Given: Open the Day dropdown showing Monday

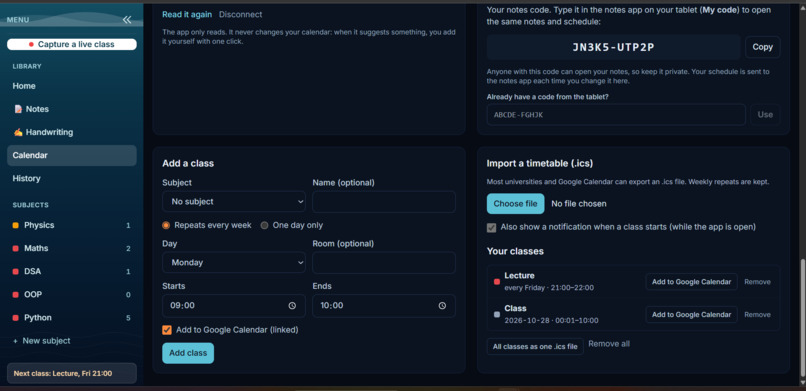Looking at the screenshot, I should (x=234, y=263).
